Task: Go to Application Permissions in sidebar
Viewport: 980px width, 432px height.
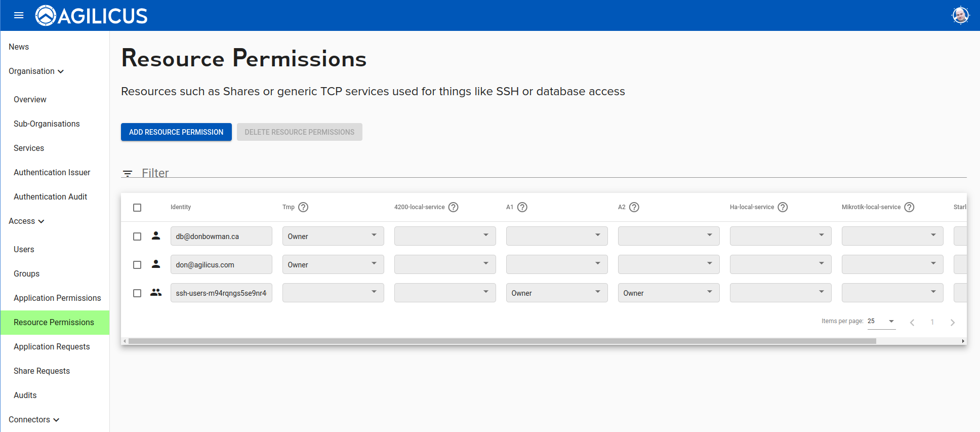Action: (x=57, y=298)
